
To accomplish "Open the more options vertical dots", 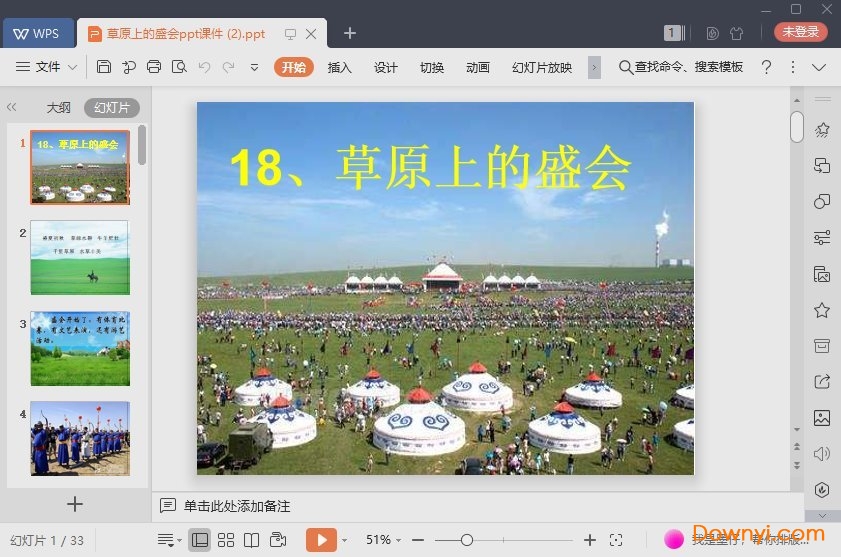I will [x=793, y=67].
